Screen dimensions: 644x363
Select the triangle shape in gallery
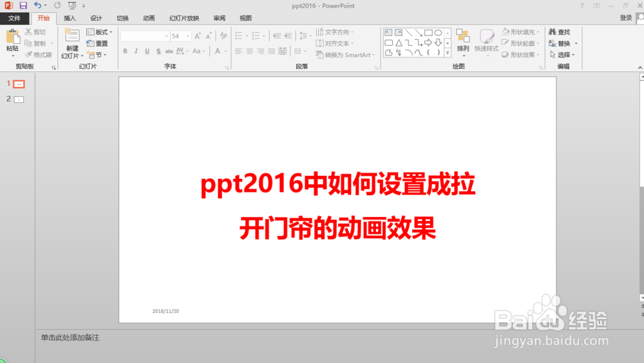(x=399, y=42)
